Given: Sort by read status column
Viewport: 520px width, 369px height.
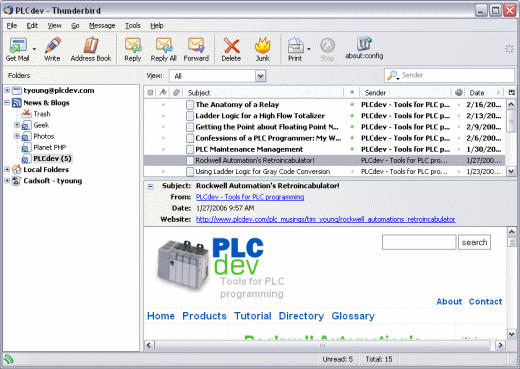Looking at the screenshot, I should pos(352,93).
